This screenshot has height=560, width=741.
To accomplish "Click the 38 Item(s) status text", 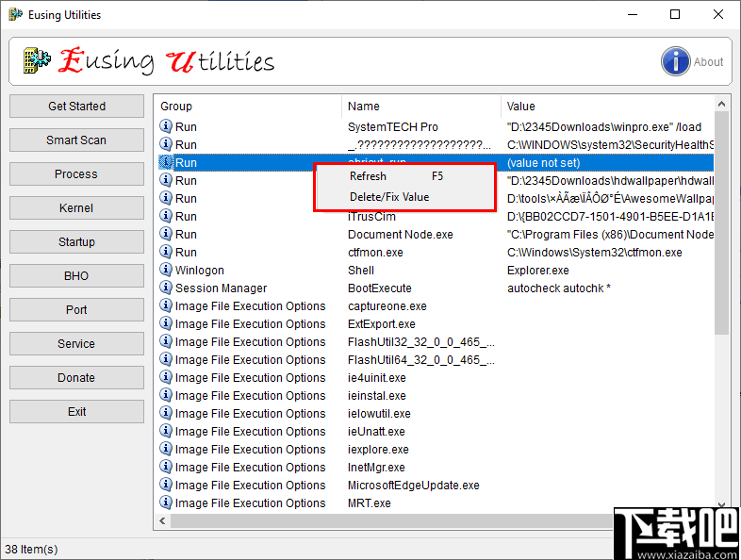I will point(31,549).
